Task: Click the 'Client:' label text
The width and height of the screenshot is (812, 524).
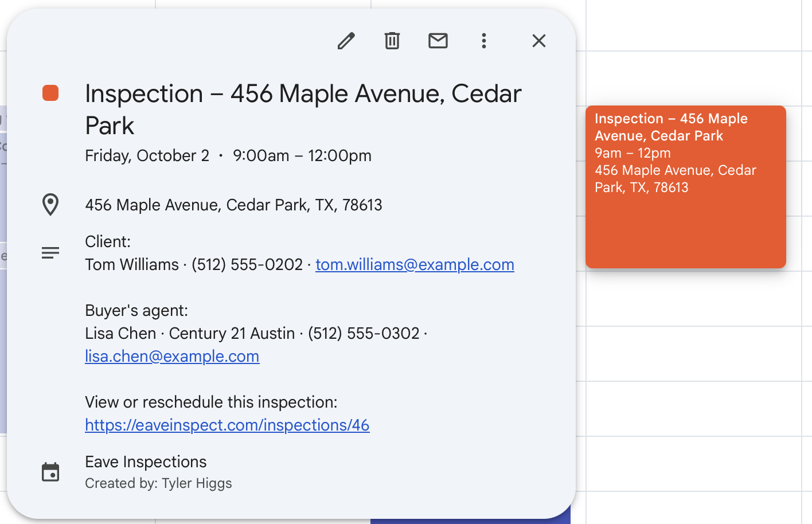Action: [x=108, y=241]
